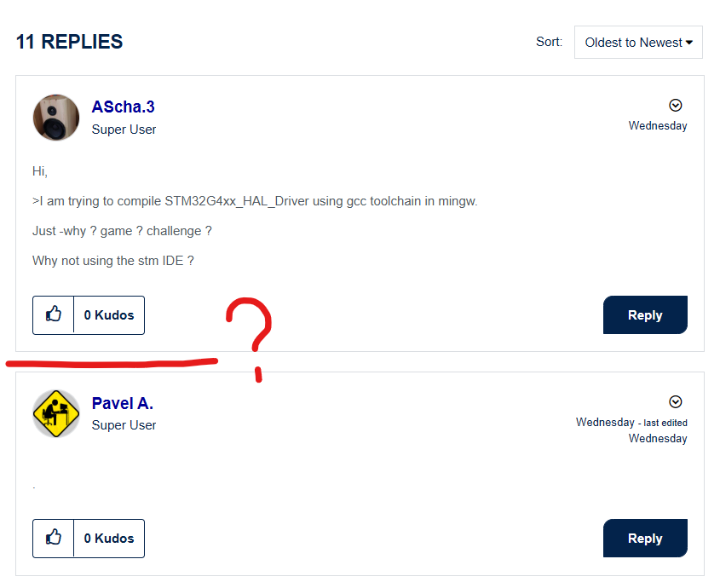View kudos count on Pavel A.'s reply
720x588 pixels.
tap(109, 539)
